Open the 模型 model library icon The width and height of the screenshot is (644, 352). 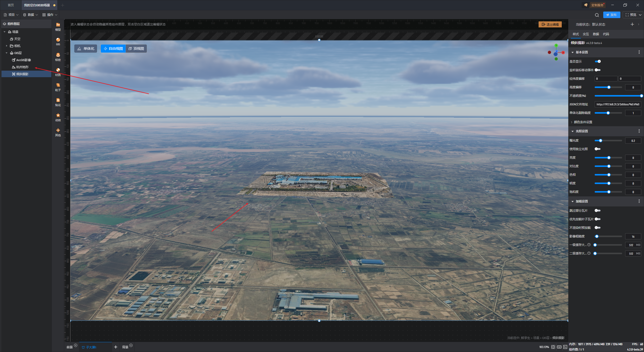click(x=58, y=26)
